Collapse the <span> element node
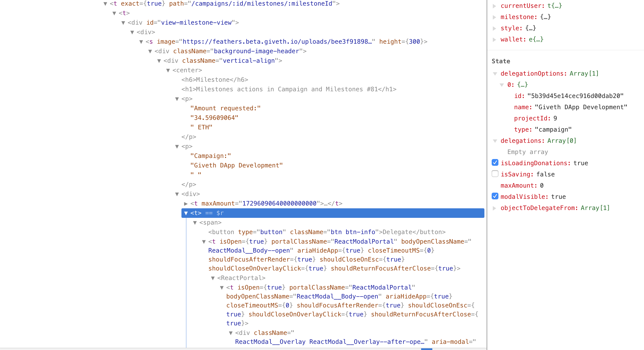Viewport: 644px width, 350px height. [195, 223]
